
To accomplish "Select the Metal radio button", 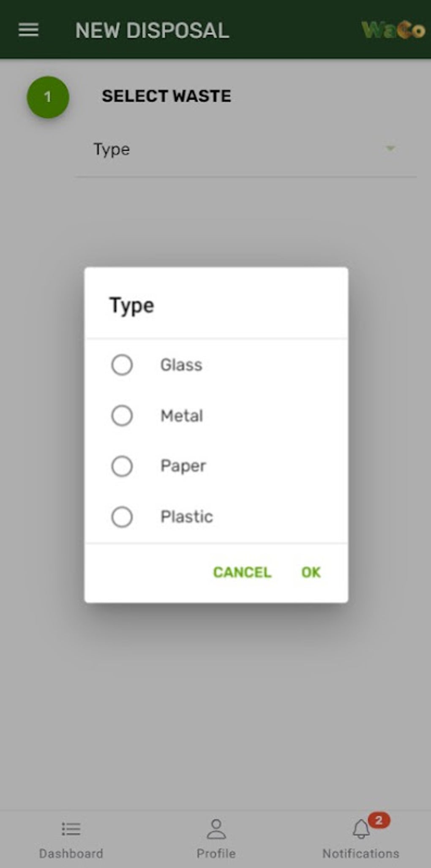I will coord(122,416).
